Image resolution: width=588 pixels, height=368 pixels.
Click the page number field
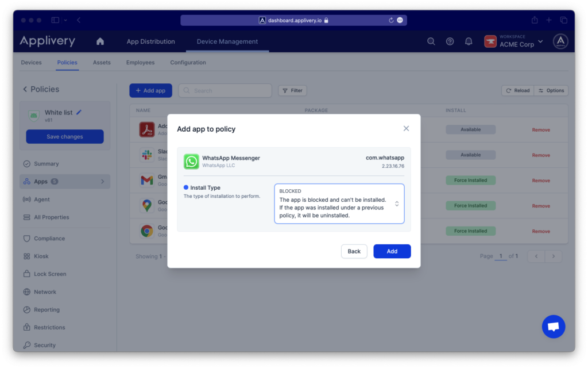(501, 256)
